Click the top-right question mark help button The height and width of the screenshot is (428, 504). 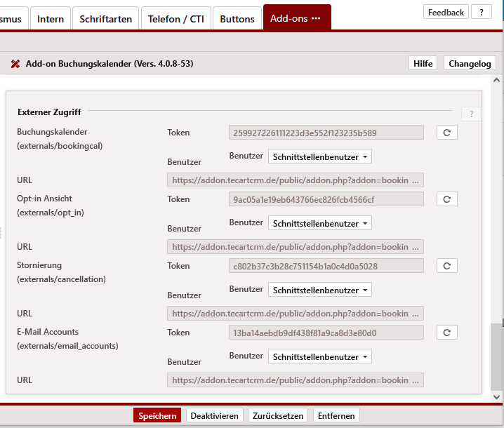(481, 12)
